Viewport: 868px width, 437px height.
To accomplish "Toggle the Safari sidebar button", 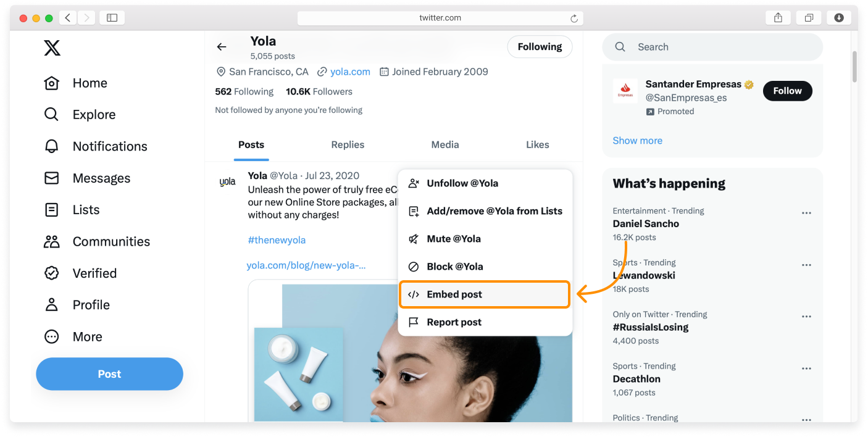I will point(112,18).
